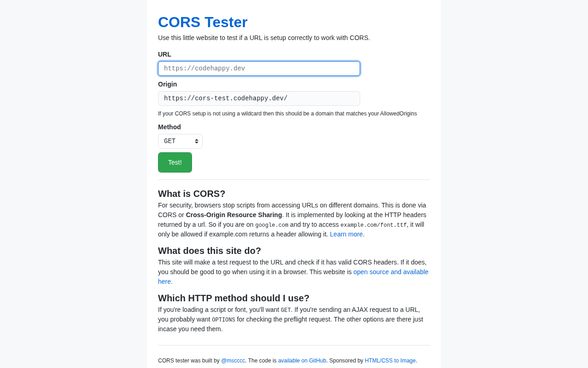Click the What is CORS? heading

click(x=192, y=194)
